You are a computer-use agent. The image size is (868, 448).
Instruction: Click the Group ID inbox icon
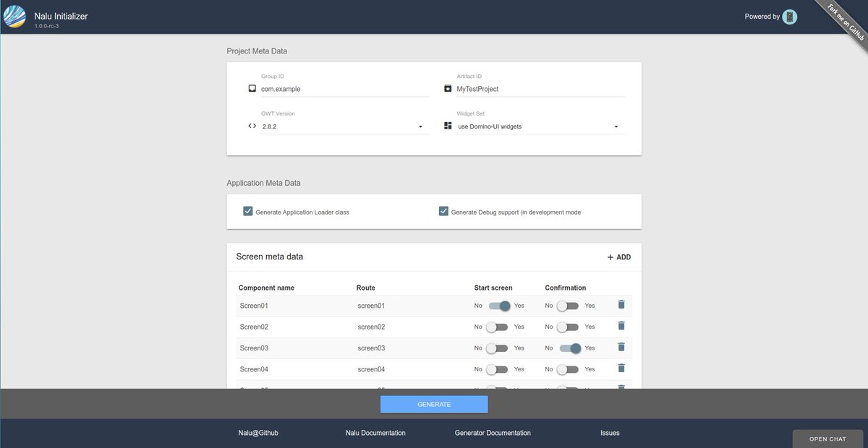pos(252,89)
